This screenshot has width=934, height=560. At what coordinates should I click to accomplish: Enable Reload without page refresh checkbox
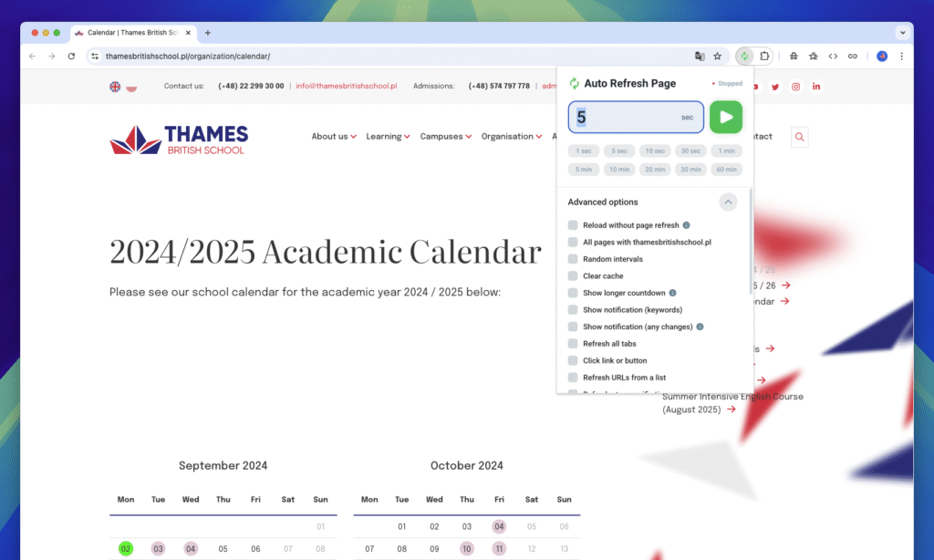573,225
